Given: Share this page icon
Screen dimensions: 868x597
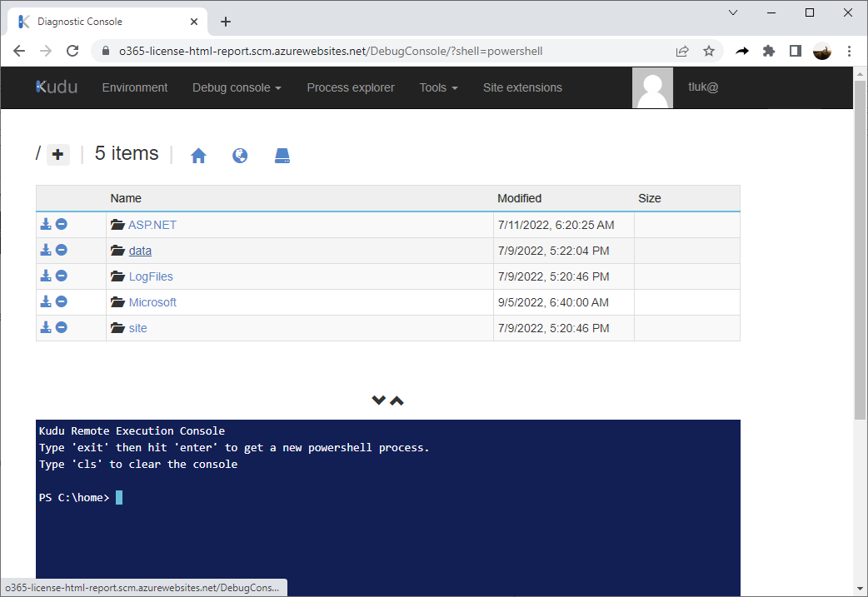Looking at the screenshot, I should click(x=682, y=51).
